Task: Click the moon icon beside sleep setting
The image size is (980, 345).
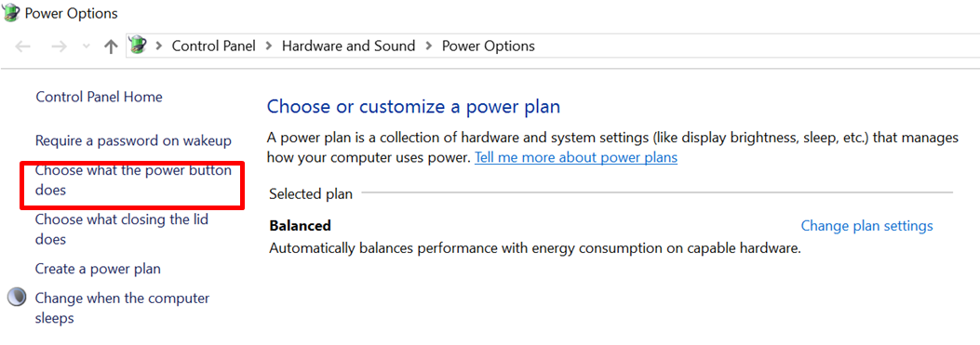Action: [17, 298]
